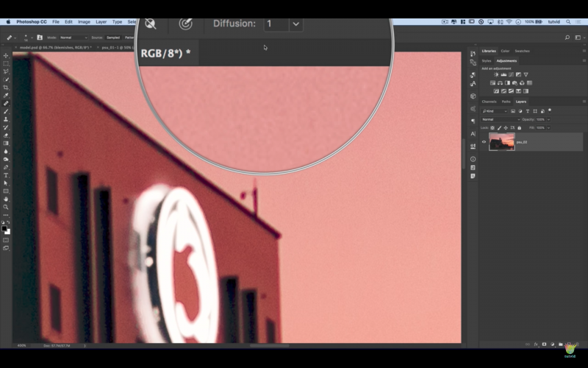Add a Hue/Saturation adjustment
The image size is (588, 368).
pos(492,83)
